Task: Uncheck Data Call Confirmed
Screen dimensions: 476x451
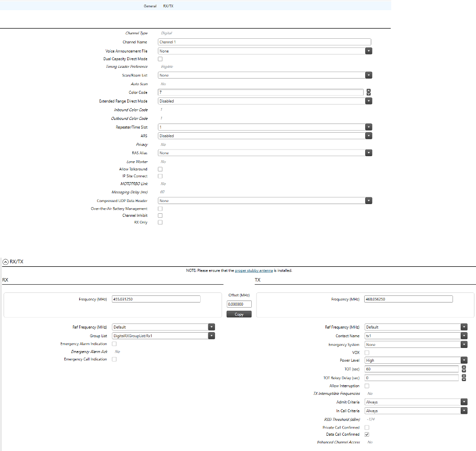Action: coord(366,434)
